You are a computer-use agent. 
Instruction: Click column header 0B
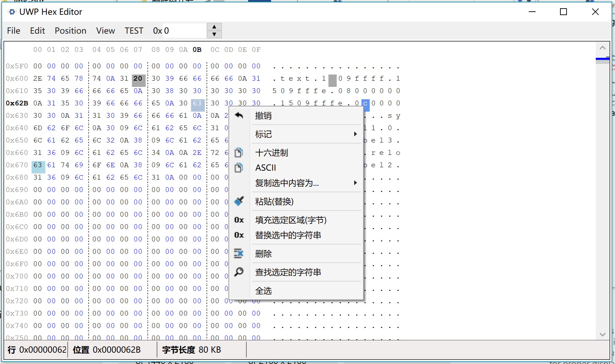[197, 50]
